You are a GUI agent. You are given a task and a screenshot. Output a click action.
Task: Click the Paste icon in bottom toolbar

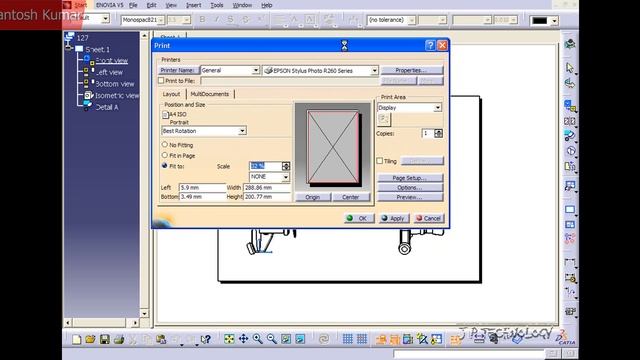coord(161,339)
